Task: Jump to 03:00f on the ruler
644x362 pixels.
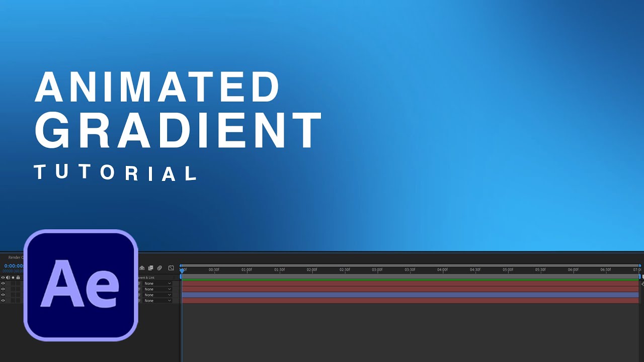Action: click(377, 269)
